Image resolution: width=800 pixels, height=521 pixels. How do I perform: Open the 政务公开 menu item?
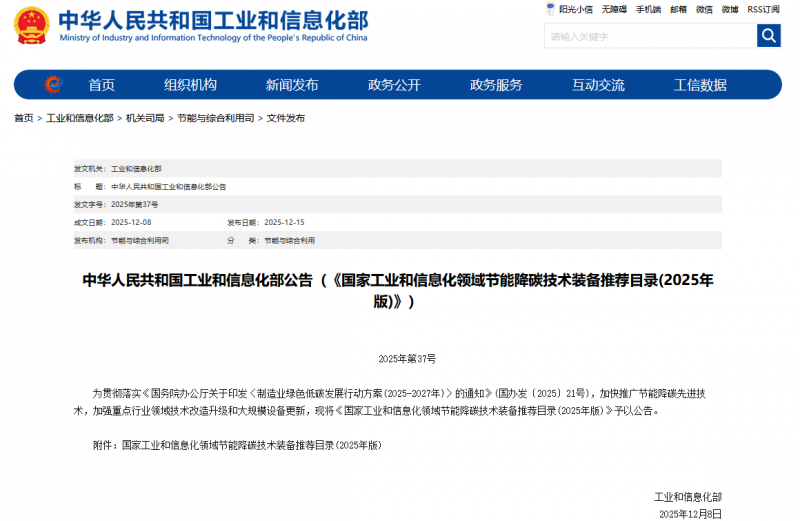pyautogui.click(x=394, y=85)
